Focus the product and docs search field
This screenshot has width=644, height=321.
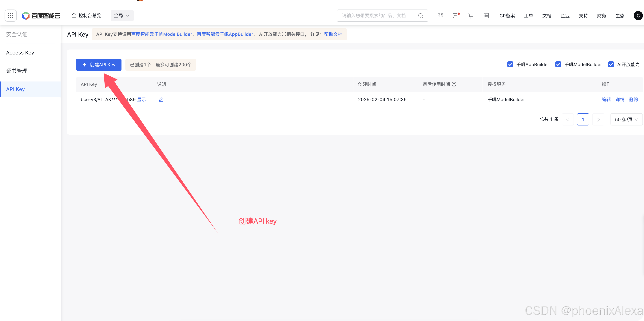tap(382, 16)
